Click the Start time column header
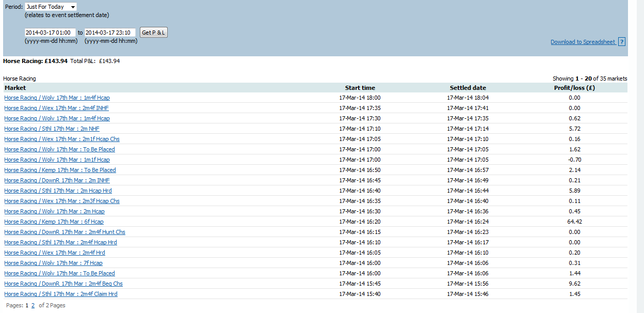Screen dimensions: 644x313 [x=360, y=88]
